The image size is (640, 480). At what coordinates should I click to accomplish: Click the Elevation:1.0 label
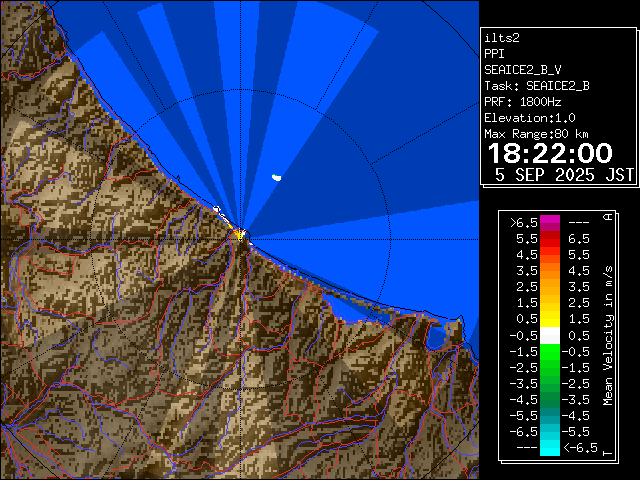[x=530, y=117]
